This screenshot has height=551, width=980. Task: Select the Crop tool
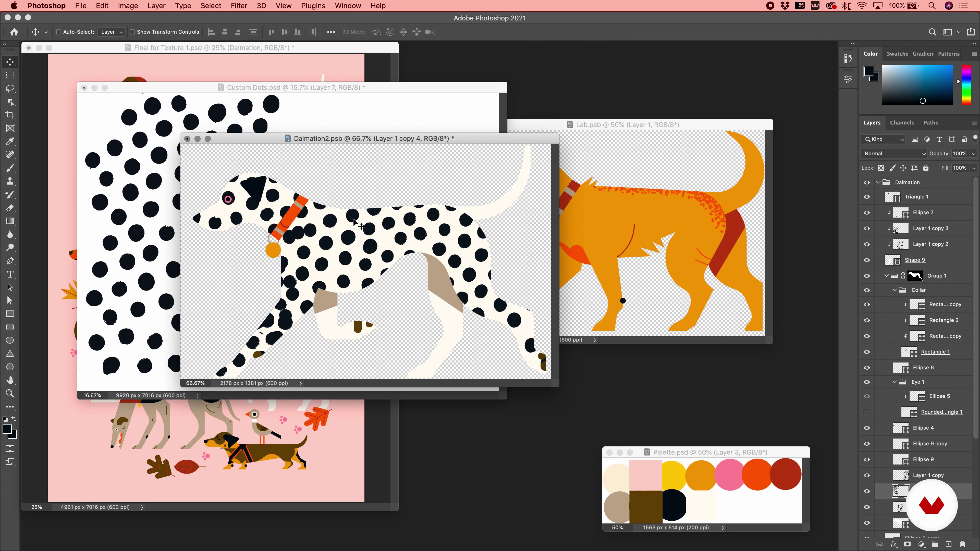10,115
